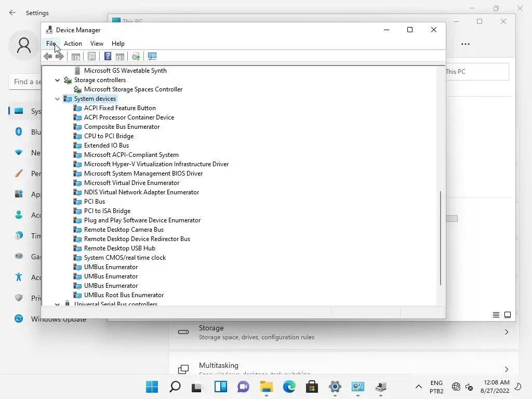This screenshot has height=399, width=532.
Task: Click Show/Hide Action Pane toolbar icon
Action: click(x=120, y=56)
